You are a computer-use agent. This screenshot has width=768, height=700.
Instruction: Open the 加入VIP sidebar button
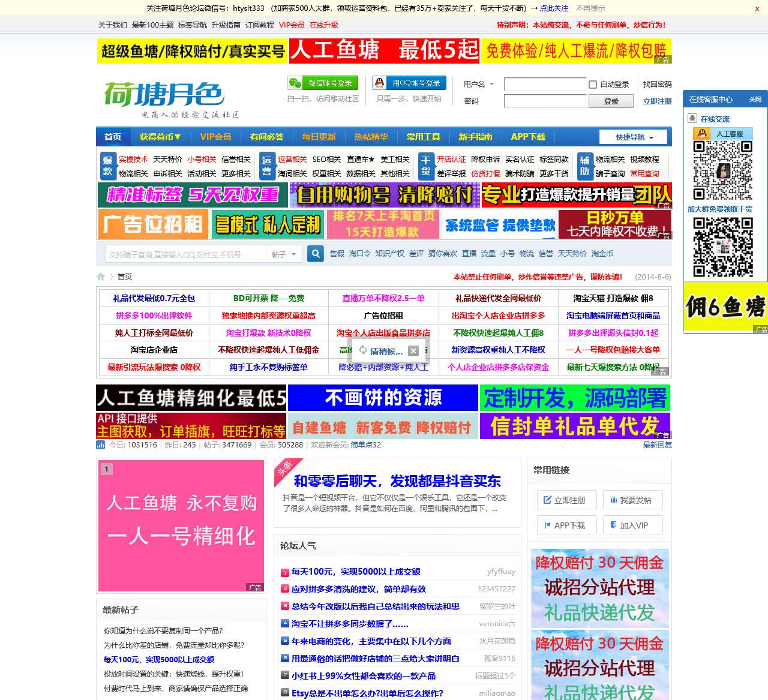tap(633, 525)
